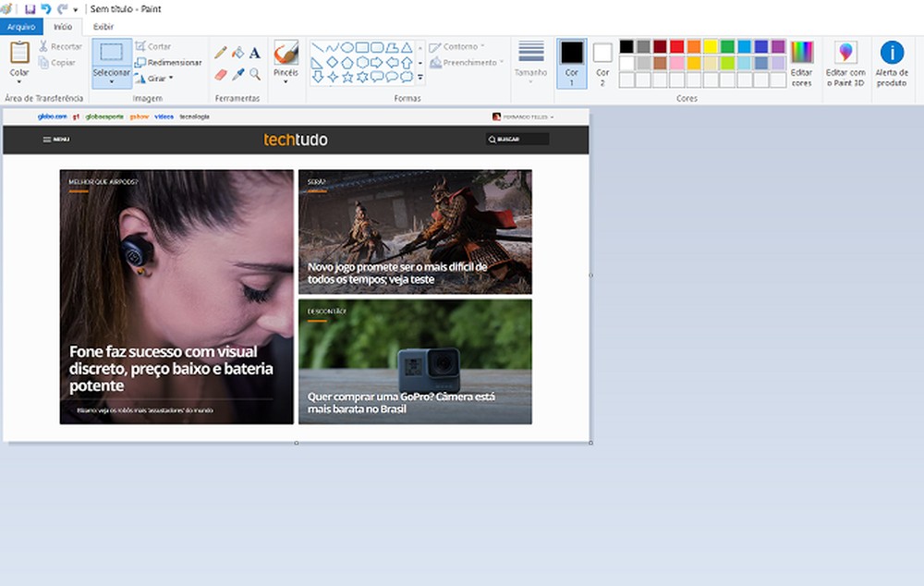This screenshot has width=924, height=586.
Task: Open Editar cores color editor
Action: point(801,64)
